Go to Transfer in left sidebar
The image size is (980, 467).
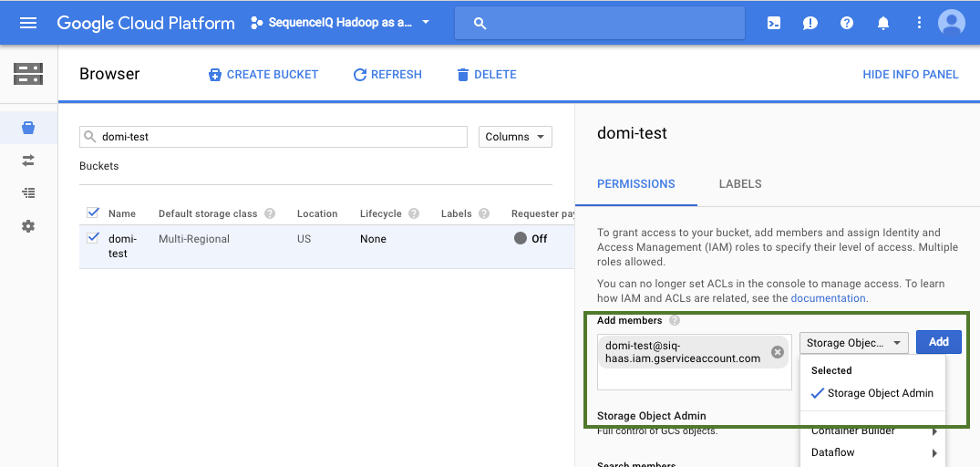28,161
